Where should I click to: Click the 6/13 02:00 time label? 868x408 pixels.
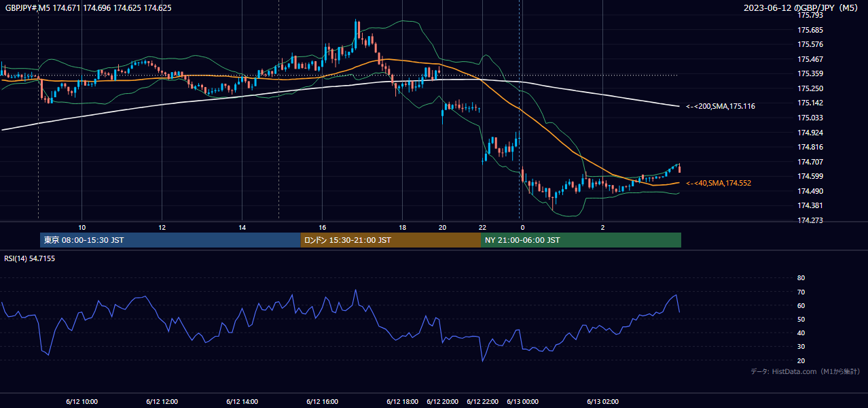602,401
